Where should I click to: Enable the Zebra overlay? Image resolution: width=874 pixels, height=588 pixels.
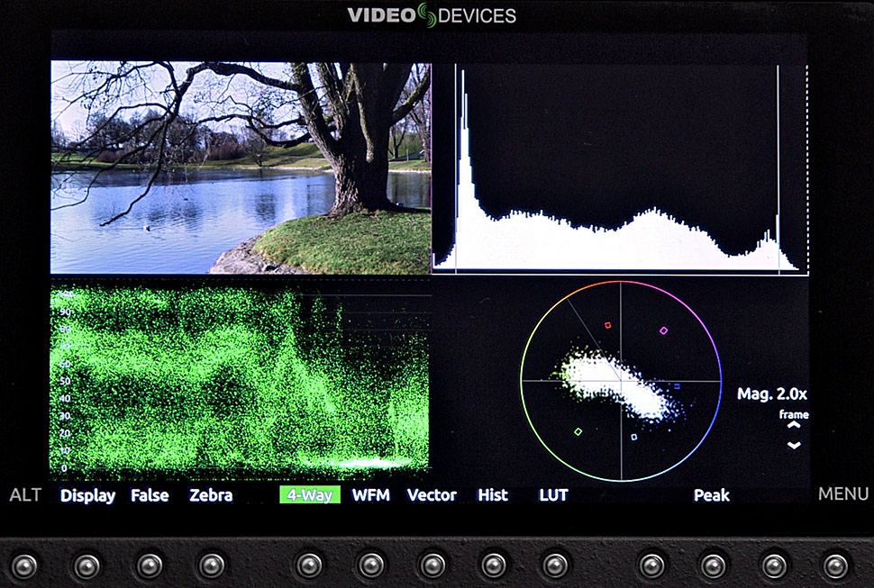211,495
